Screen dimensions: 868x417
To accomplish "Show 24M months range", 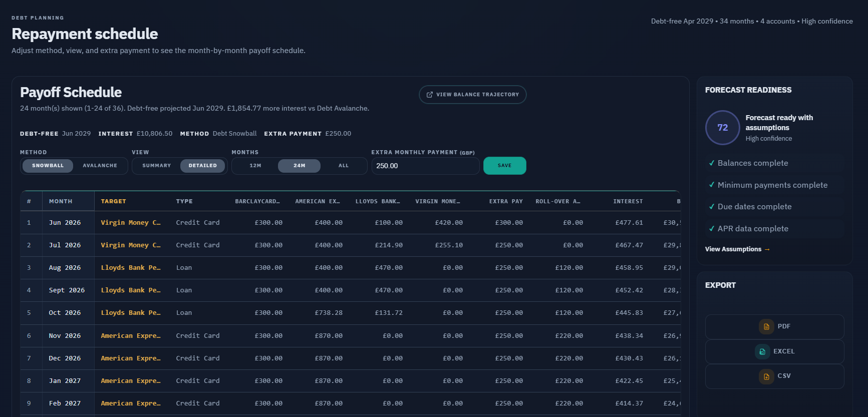I will [300, 166].
